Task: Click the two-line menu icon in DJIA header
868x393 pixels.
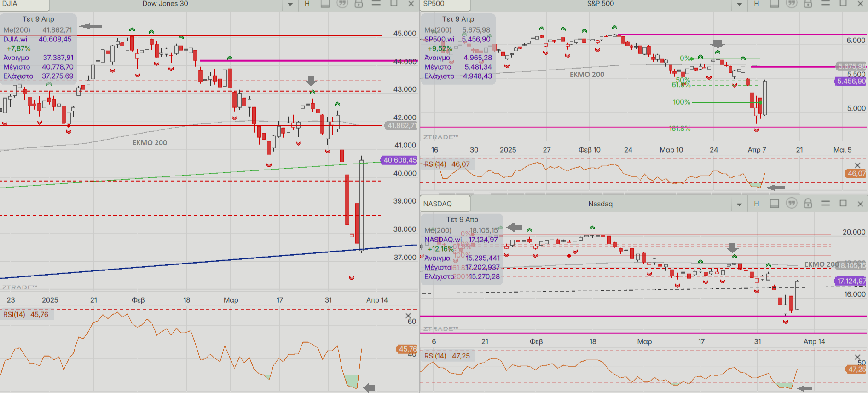Action: 376,3
